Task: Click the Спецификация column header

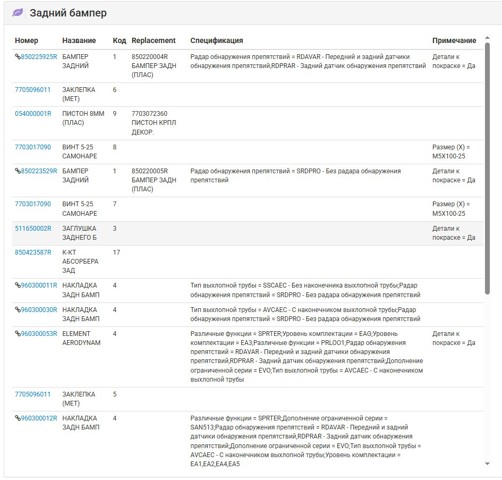Action: click(x=217, y=41)
